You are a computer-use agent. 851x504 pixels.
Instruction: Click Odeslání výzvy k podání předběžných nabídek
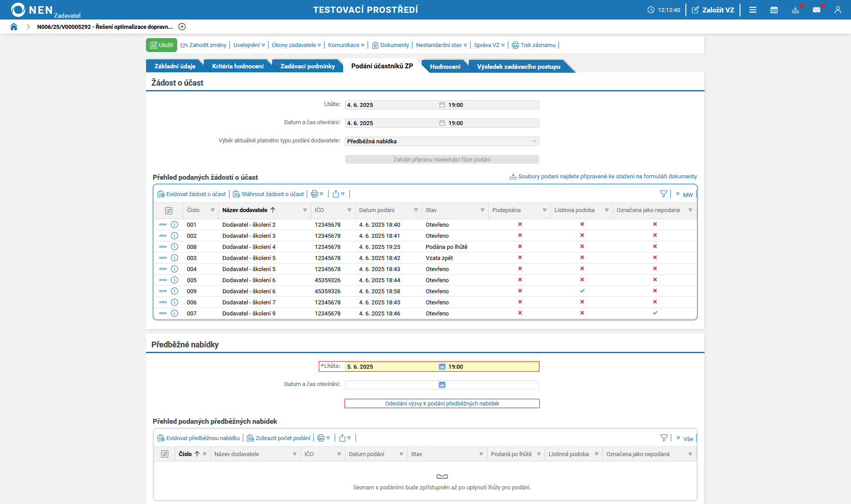[442, 403]
